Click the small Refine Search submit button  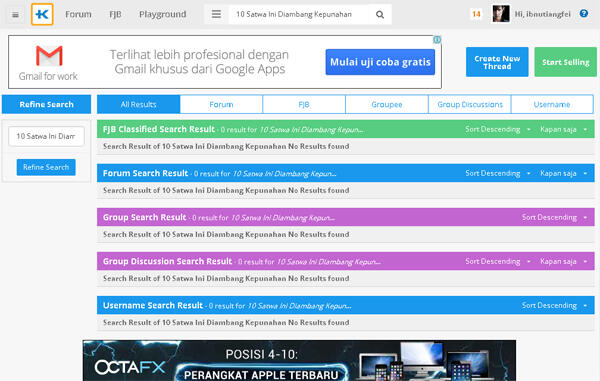point(46,167)
